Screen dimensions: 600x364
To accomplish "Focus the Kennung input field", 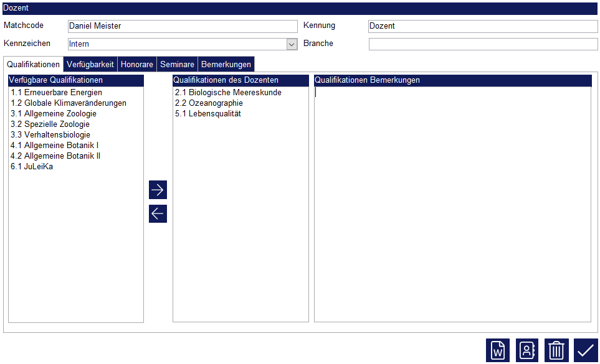I will pos(483,26).
